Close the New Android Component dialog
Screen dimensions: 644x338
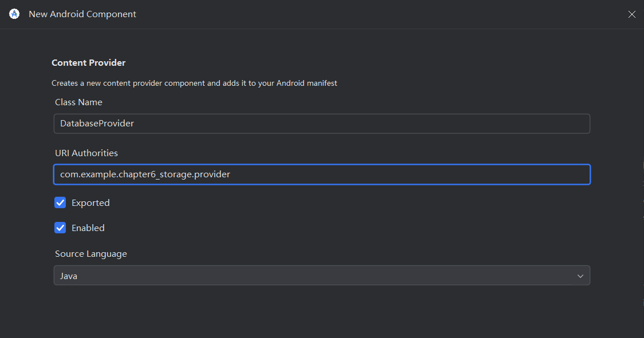pyautogui.click(x=631, y=14)
